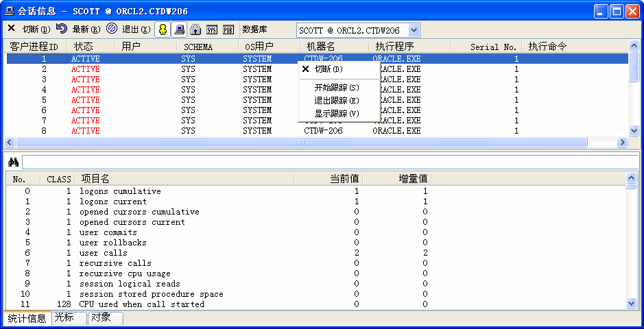Click in the search input field
Image resolution: width=644 pixels, height=329 pixels.
click(x=329, y=162)
